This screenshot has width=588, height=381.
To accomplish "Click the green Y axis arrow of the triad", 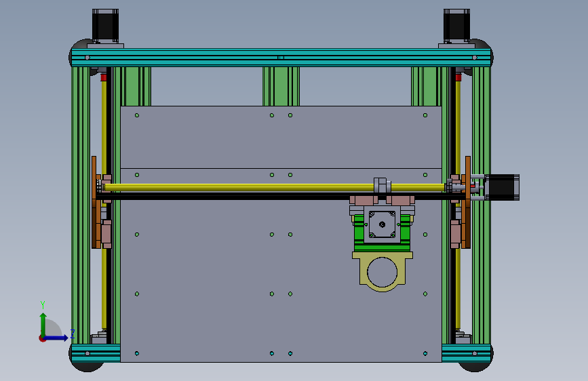I will pyautogui.click(x=43, y=324).
